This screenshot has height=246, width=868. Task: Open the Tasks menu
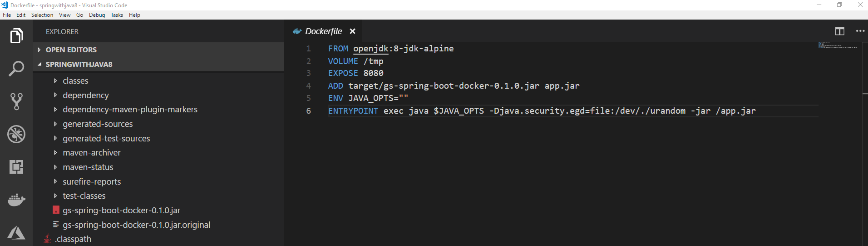tap(117, 15)
